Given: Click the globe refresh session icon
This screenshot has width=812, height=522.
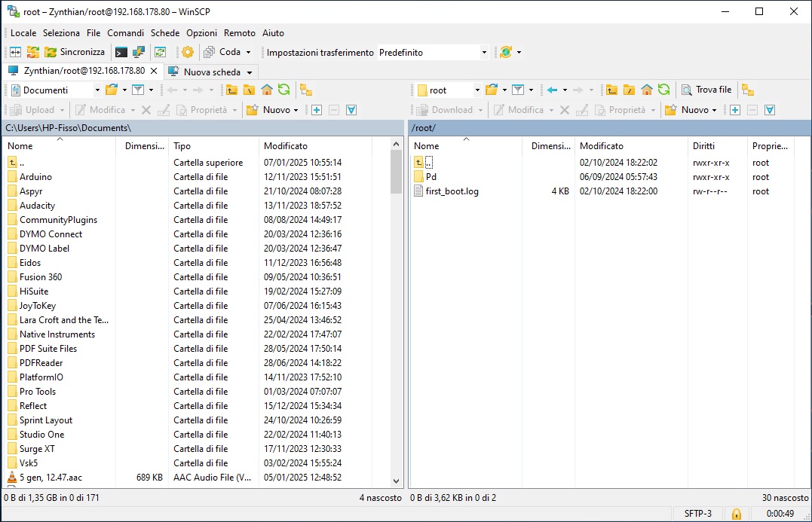Looking at the screenshot, I should [x=505, y=52].
